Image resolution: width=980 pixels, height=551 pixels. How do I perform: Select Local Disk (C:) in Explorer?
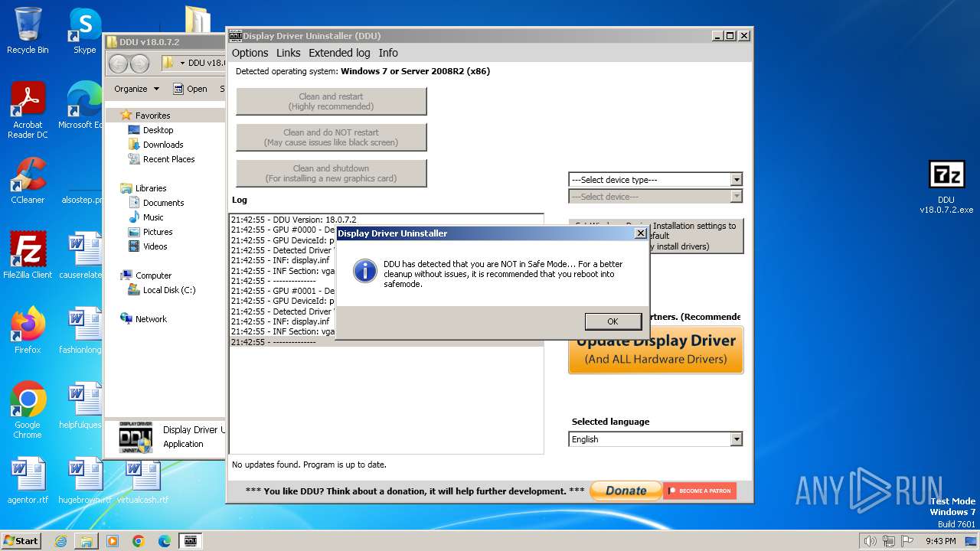coord(169,290)
